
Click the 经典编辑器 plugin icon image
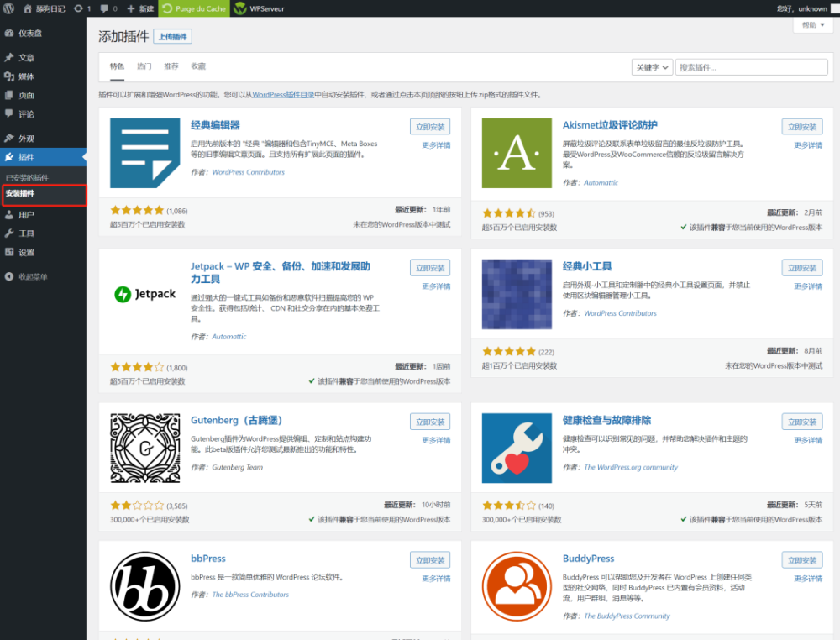click(x=144, y=153)
